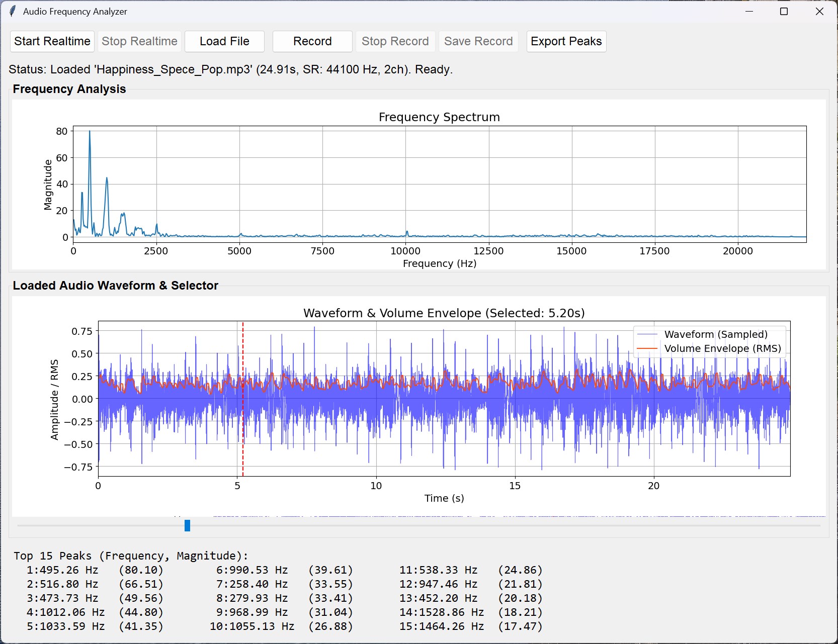Click the Frequency Spectrum plot area
Image resolution: width=838 pixels, height=644 pixels.
click(x=438, y=186)
